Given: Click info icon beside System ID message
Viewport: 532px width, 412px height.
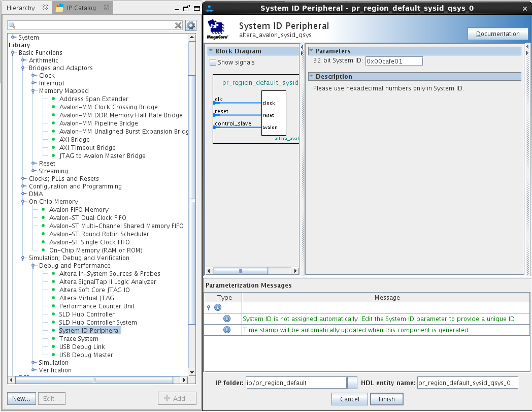Looking at the screenshot, I should click(227, 319).
